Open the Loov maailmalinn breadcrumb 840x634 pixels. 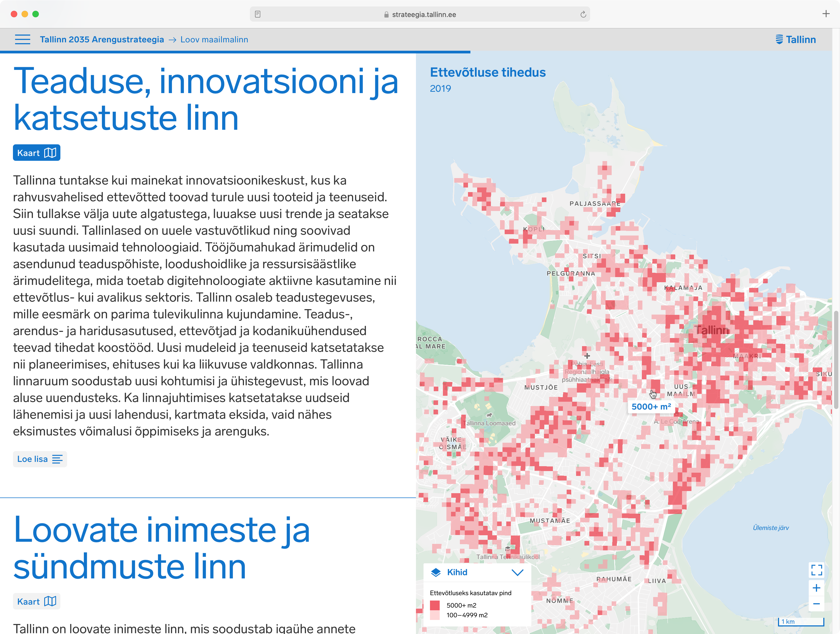pos(214,40)
